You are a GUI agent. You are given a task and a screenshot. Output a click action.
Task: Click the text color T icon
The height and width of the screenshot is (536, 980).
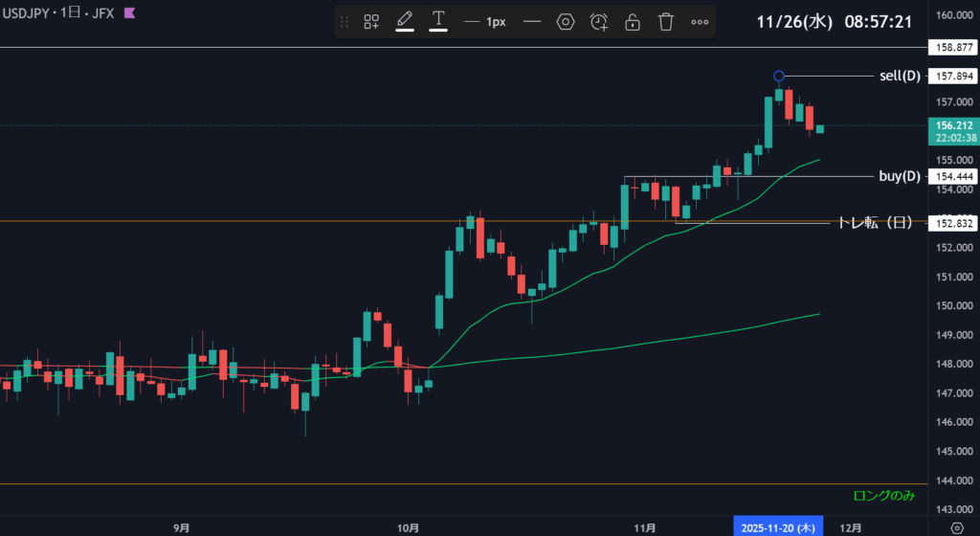[438, 21]
